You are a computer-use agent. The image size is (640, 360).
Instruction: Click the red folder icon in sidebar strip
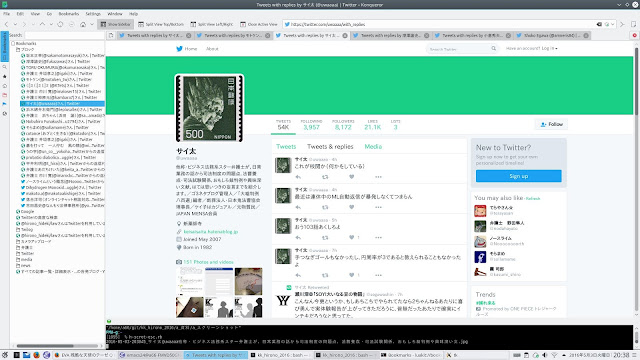[4, 95]
